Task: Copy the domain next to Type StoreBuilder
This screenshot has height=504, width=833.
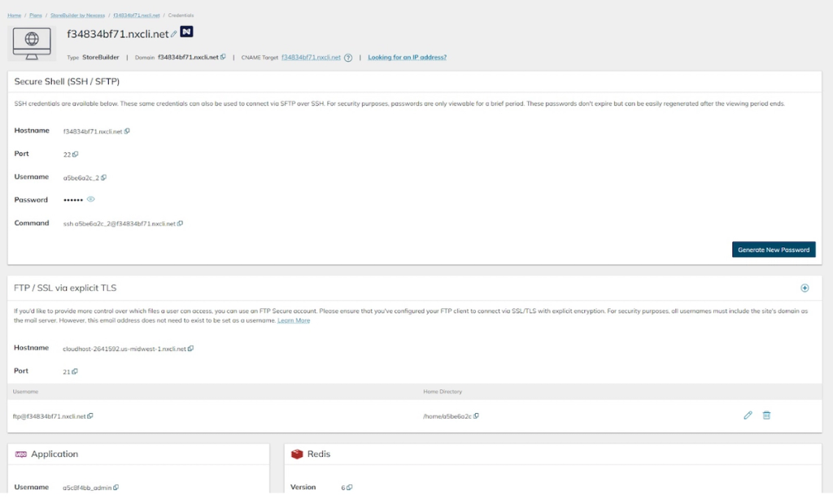Action: tap(223, 57)
